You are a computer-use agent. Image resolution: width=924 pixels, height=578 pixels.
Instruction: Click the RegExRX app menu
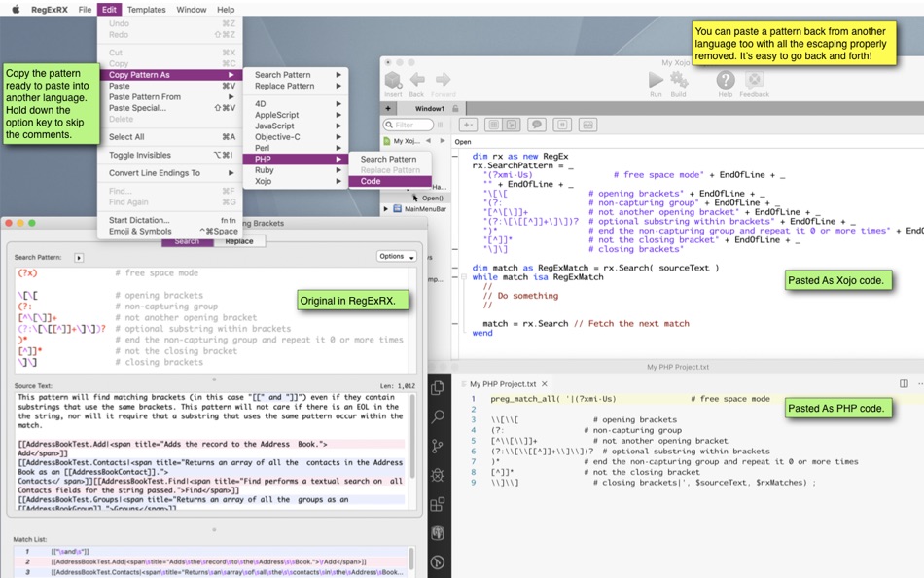(49, 10)
